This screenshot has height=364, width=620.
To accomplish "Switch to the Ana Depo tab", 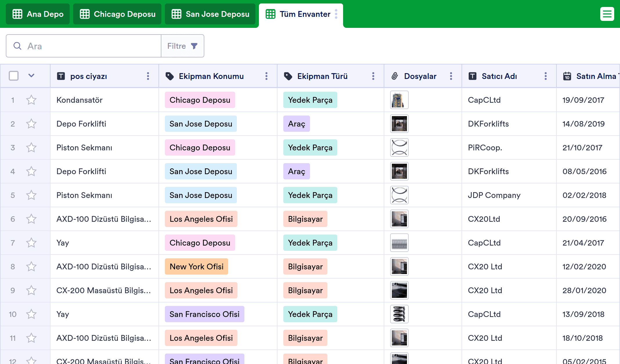I will point(38,14).
